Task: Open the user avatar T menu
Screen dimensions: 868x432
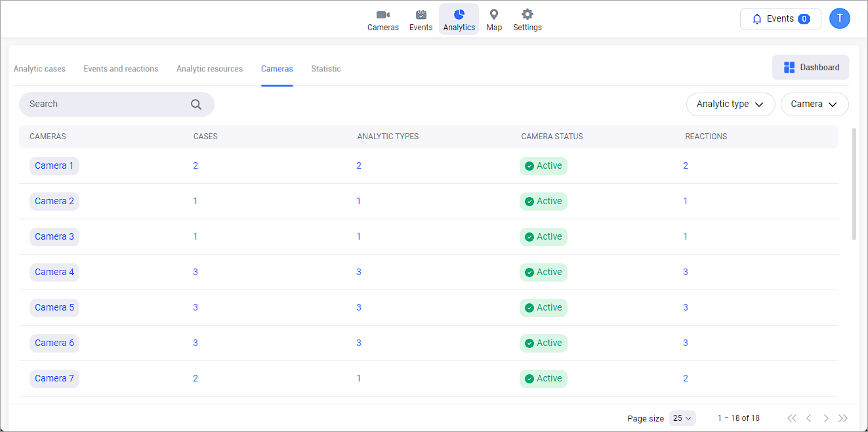Action: click(x=839, y=18)
